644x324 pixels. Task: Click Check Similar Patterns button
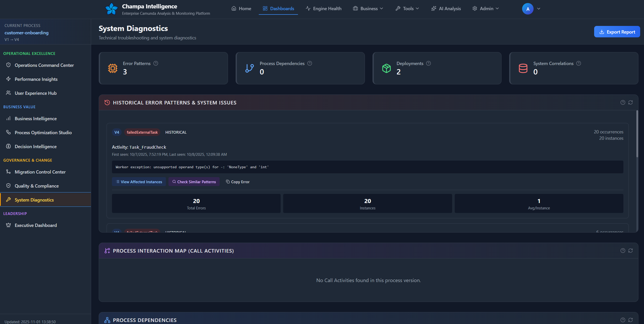coord(194,182)
